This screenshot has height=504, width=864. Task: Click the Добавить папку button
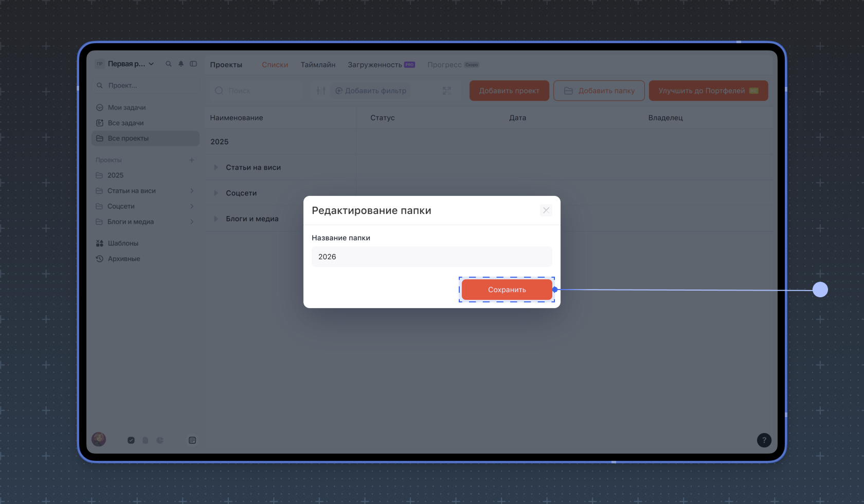(599, 91)
